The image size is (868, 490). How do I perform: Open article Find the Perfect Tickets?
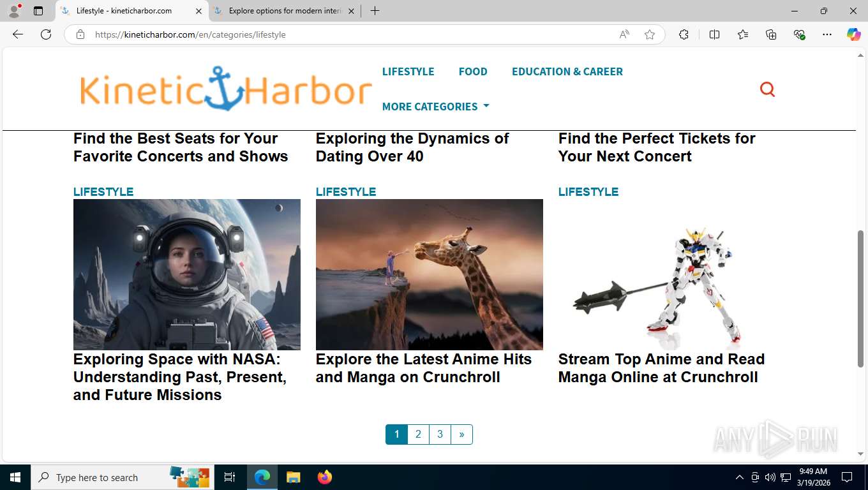point(657,147)
